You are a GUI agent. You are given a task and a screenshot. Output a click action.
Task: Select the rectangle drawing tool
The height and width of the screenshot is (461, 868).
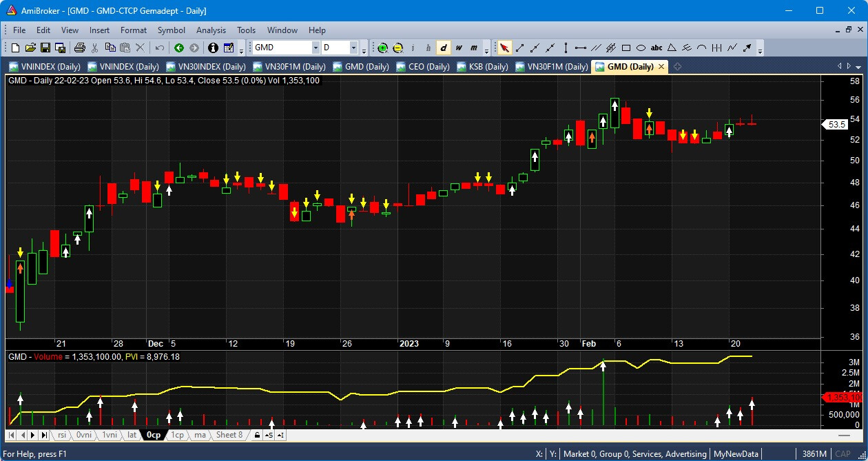626,48
